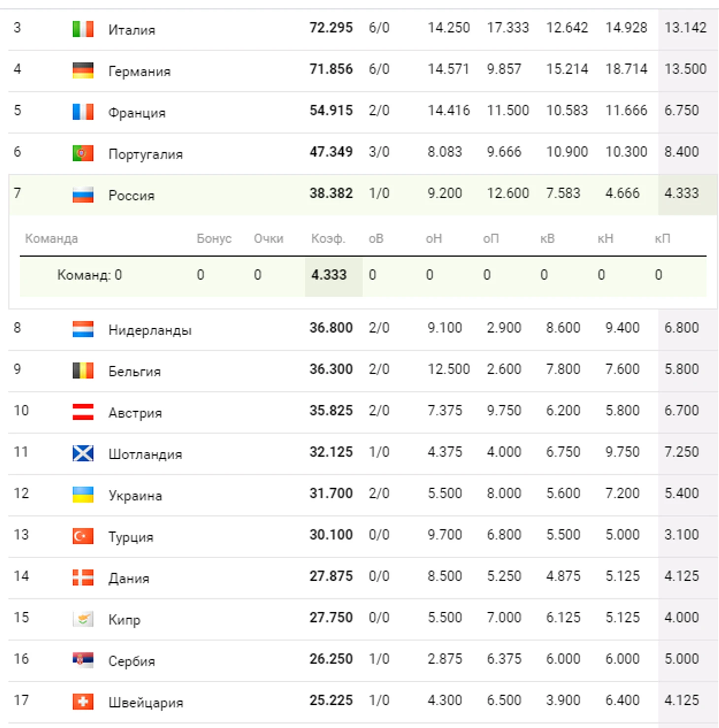Click the Italy flag icon

pyautogui.click(x=83, y=29)
